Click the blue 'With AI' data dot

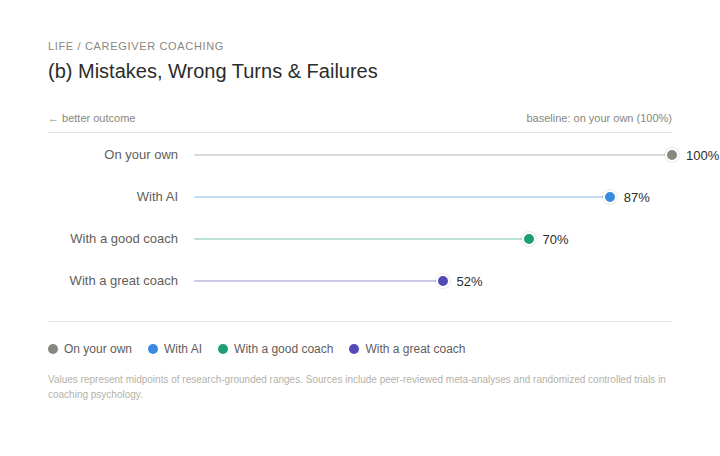click(x=610, y=197)
